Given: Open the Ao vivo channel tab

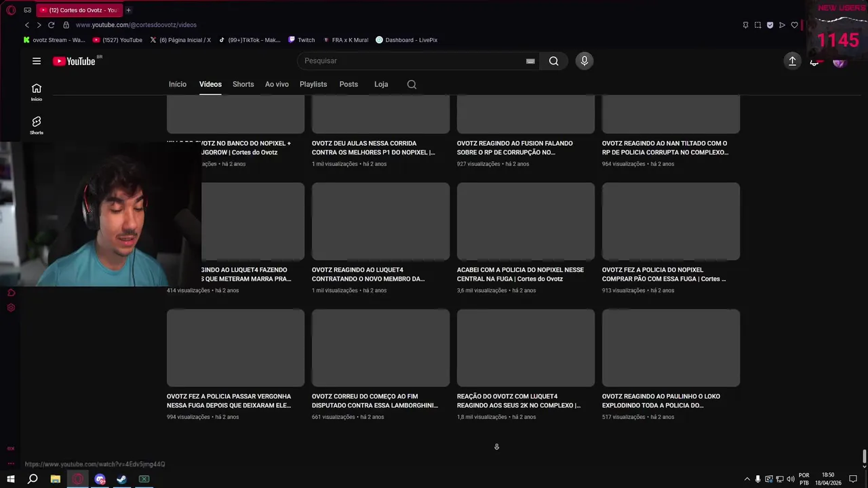Looking at the screenshot, I should (x=277, y=85).
